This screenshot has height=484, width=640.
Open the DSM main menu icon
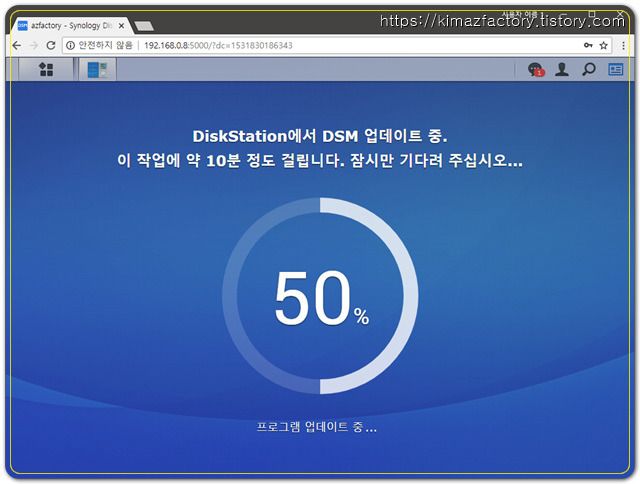point(46,69)
